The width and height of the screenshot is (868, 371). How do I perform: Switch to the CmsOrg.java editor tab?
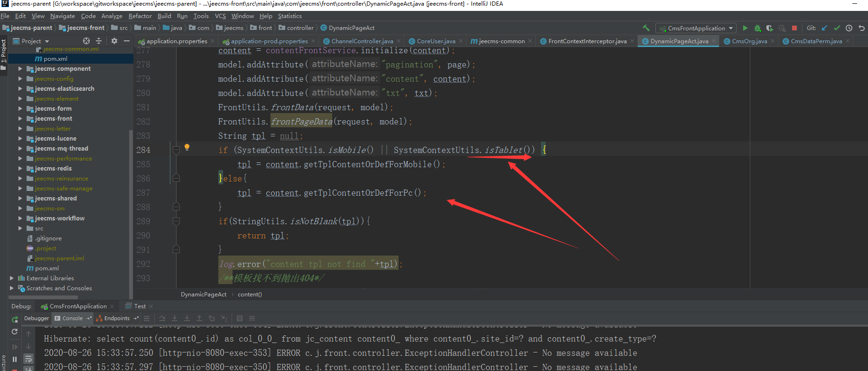pyautogui.click(x=749, y=41)
